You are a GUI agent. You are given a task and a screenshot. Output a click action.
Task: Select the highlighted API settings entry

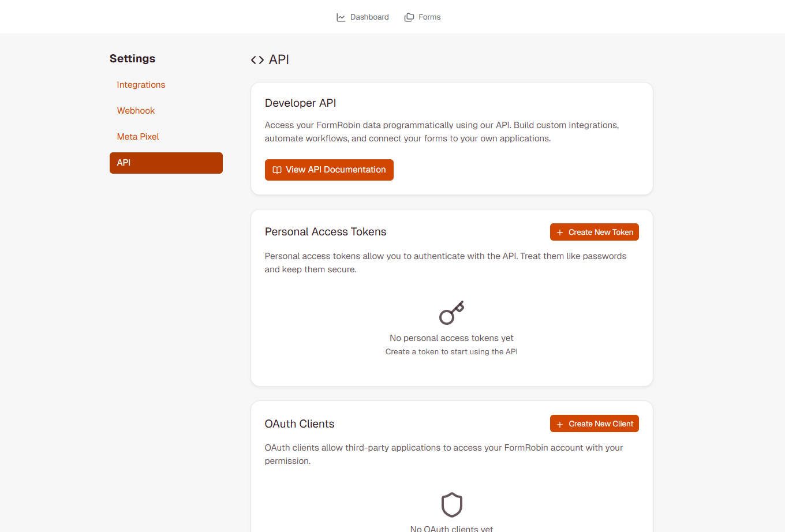166,163
